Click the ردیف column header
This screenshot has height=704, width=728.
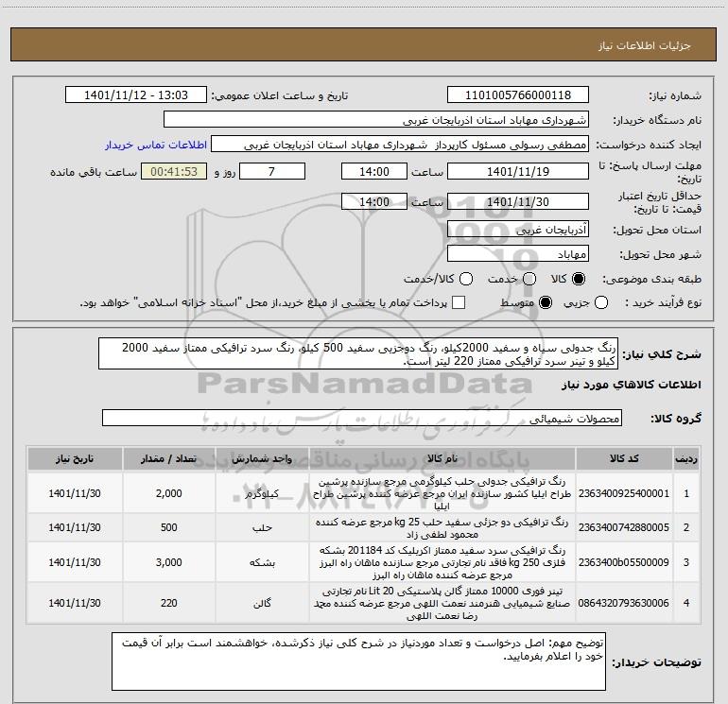click(686, 458)
